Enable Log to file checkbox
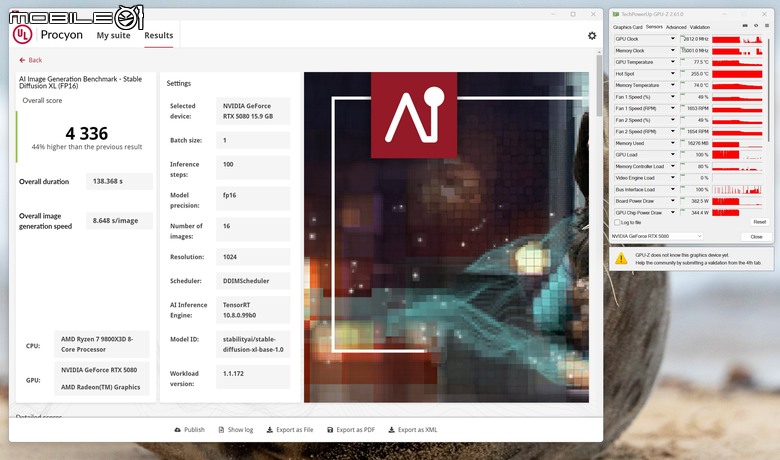Viewport: 780px width, 460px height. coord(617,222)
